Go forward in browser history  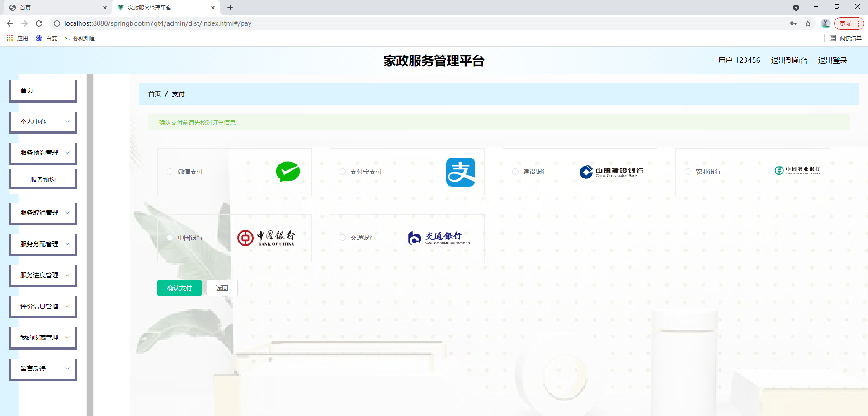24,23
